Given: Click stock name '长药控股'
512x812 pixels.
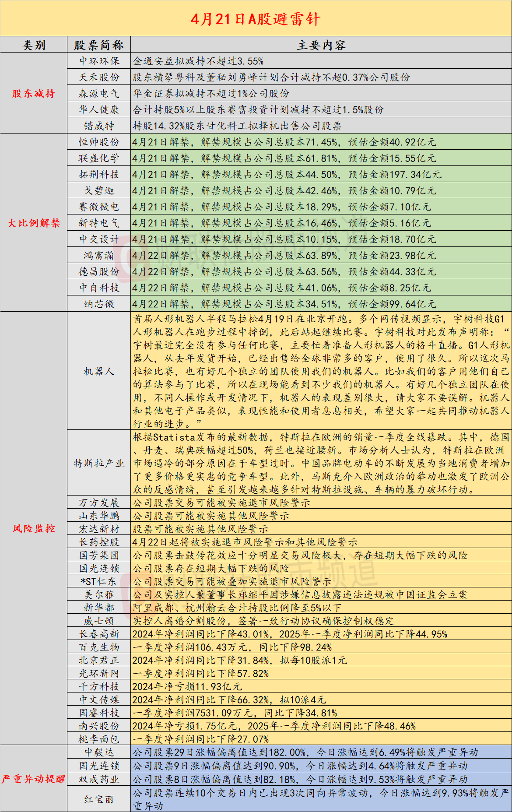Looking at the screenshot, I should (x=99, y=542).
